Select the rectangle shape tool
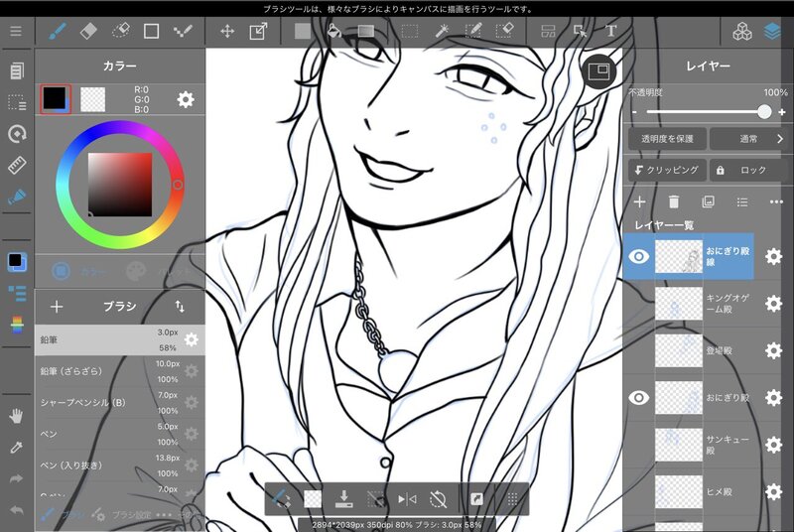Image resolution: width=794 pixels, height=532 pixels. pos(151,31)
